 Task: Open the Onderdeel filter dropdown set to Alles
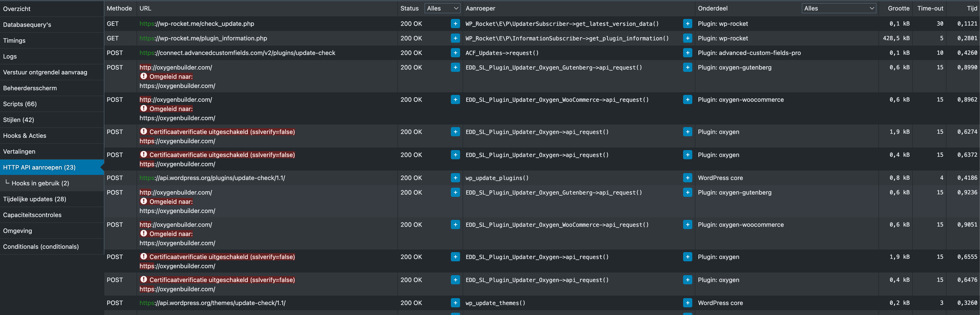[x=839, y=8]
